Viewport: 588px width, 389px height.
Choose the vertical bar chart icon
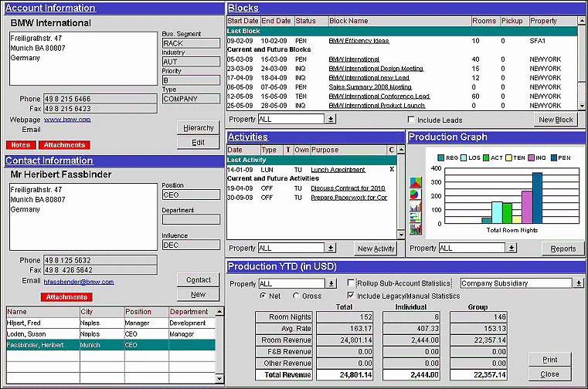point(416,207)
